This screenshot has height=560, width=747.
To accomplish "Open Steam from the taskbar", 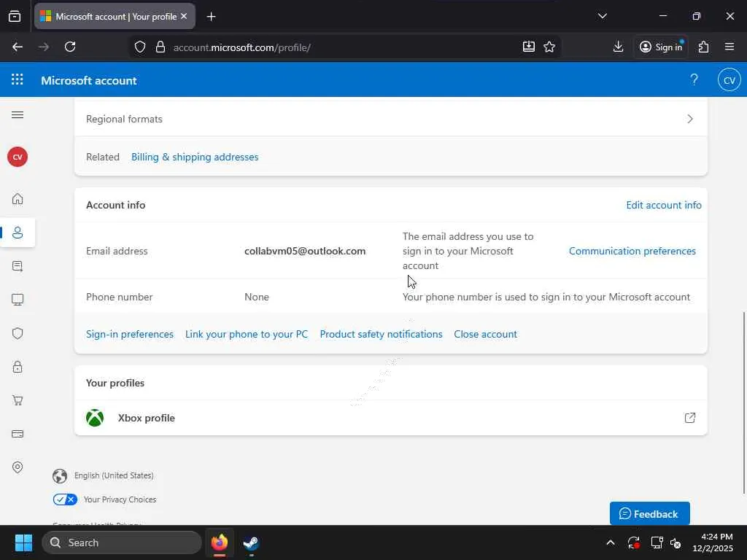I will pyautogui.click(x=251, y=542).
